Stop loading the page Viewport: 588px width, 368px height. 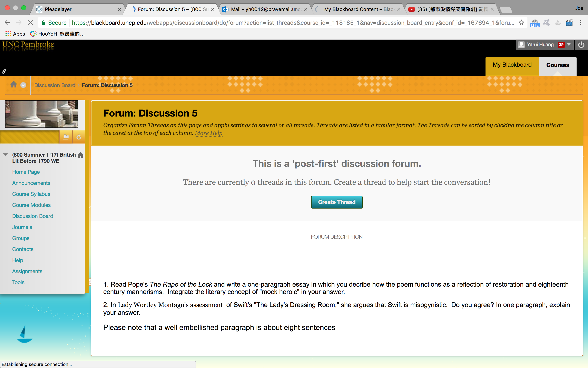tap(30, 23)
